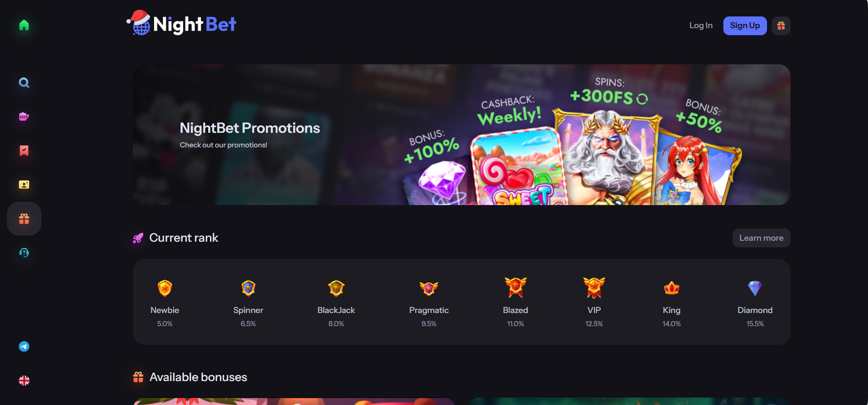Open the purple slots icon in sidebar
Image resolution: width=868 pixels, height=405 pixels.
(24, 116)
